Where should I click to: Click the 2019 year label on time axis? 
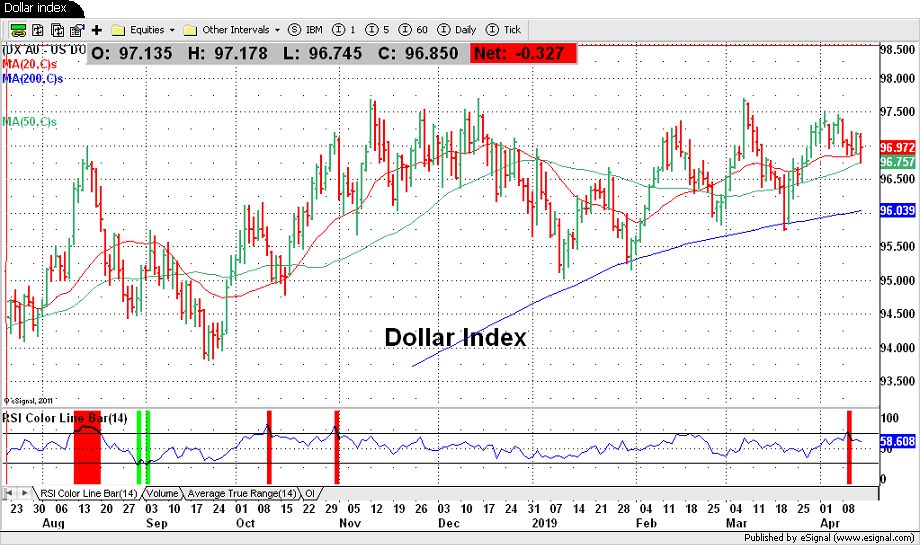pos(545,523)
